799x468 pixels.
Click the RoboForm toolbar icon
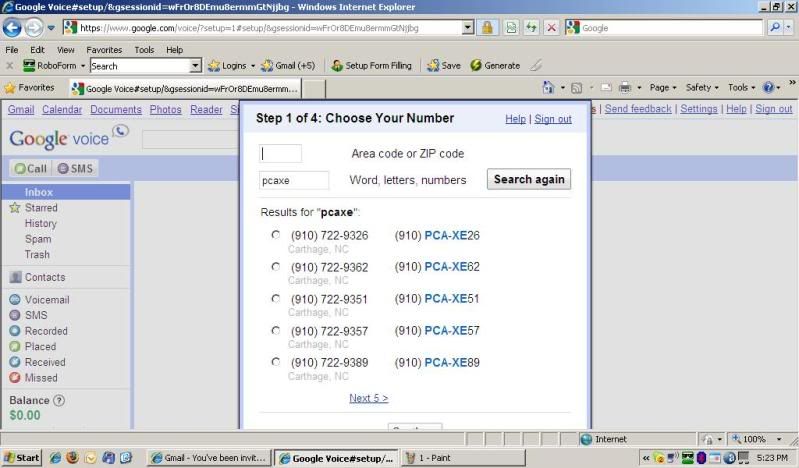coord(29,65)
